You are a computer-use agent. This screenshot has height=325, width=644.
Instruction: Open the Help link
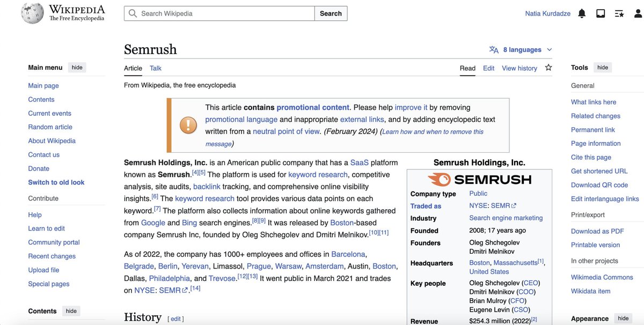pyautogui.click(x=35, y=215)
